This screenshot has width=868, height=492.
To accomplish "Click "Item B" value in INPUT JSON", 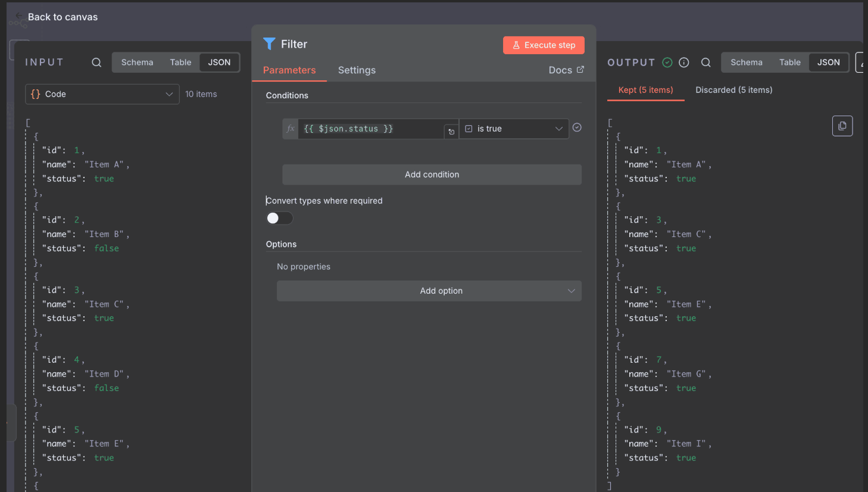I will coord(104,234).
